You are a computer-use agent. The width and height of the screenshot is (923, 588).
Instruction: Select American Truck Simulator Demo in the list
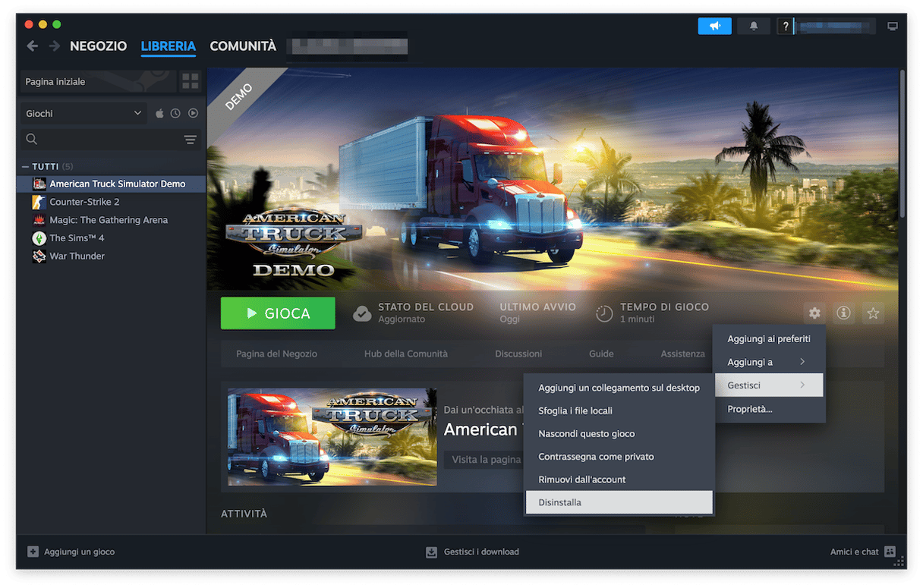(111, 184)
